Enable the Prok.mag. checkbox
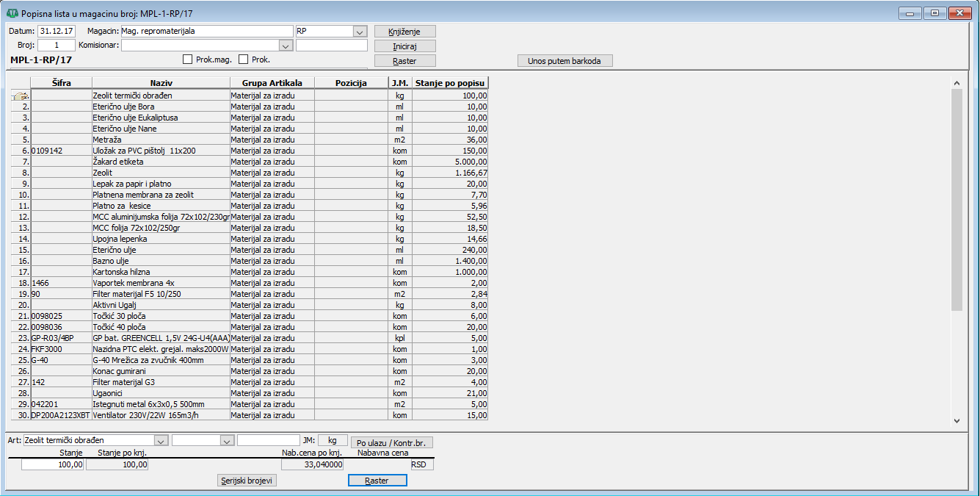This screenshot has height=496, width=980. tap(187, 60)
